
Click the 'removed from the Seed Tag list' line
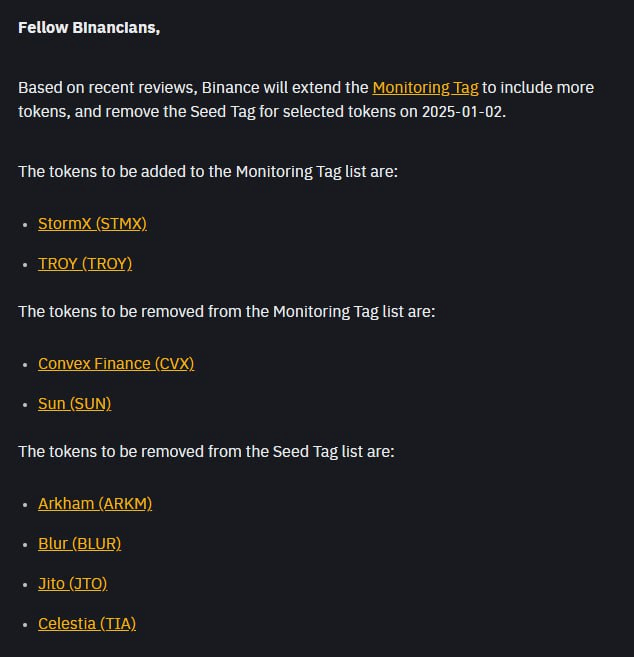click(x=206, y=452)
